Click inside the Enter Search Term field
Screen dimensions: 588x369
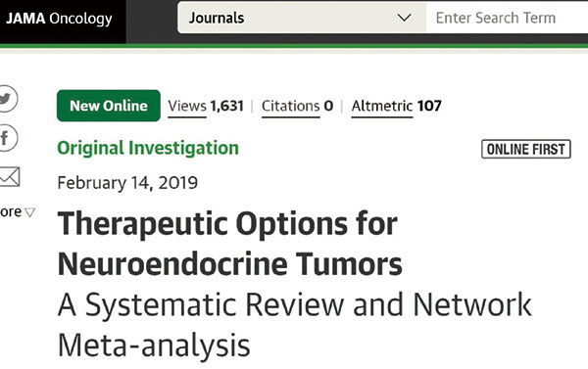pos(507,18)
